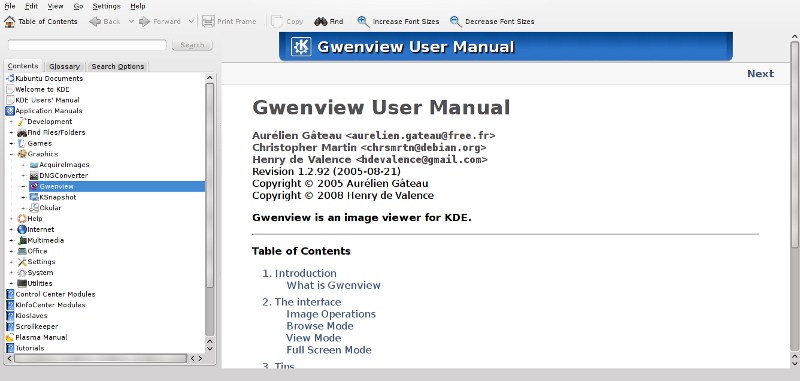Open the Edit menu
Image resolution: width=800 pixels, height=381 pixels.
click(31, 6)
